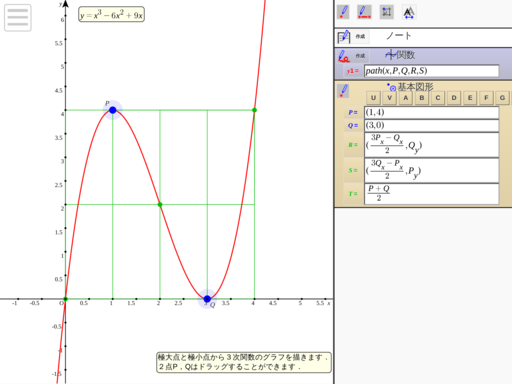
Task: Click the axes range settings icon
Action: click(387, 12)
